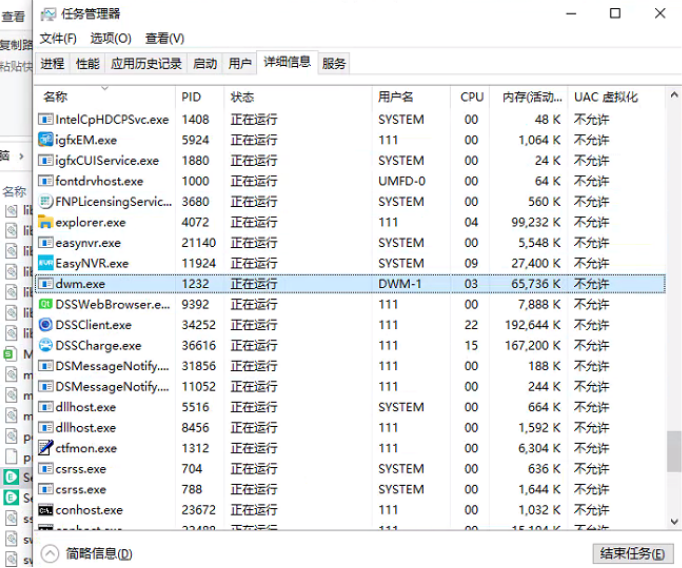Click the csrss.exe icon with PID 788
Image resolution: width=682 pixels, height=568 pixels.
click(x=46, y=489)
